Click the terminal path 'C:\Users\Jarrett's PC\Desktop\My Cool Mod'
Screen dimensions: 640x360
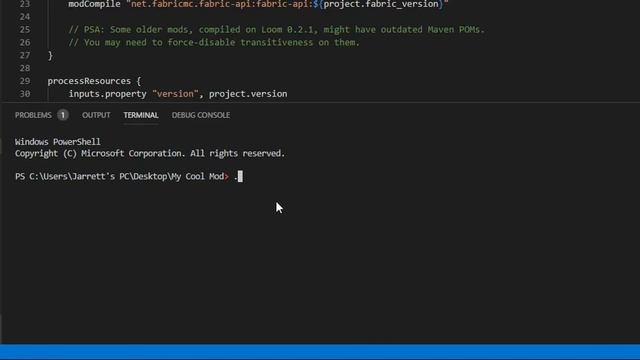point(127,176)
